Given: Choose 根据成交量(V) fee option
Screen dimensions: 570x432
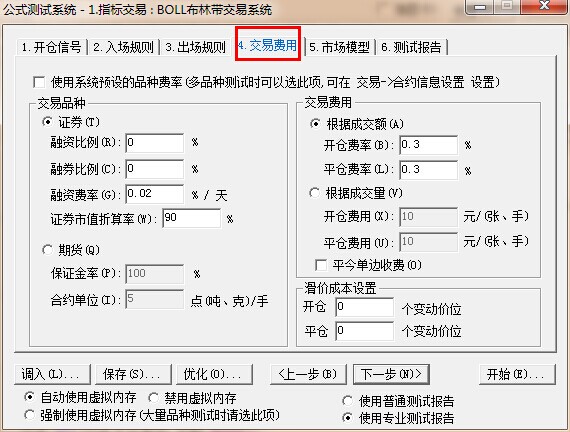Looking at the screenshot, I should [x=315, y=193].
